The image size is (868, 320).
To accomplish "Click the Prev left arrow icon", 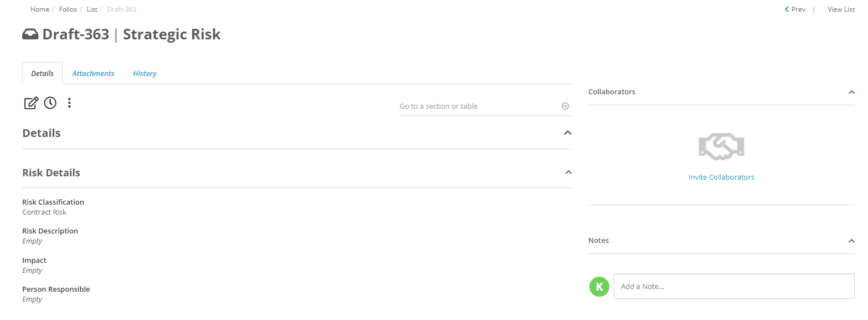I will tap(787, 9).
